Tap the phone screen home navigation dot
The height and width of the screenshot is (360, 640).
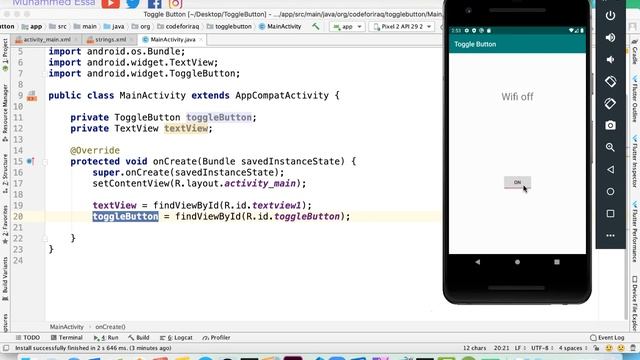coord(517,262)
